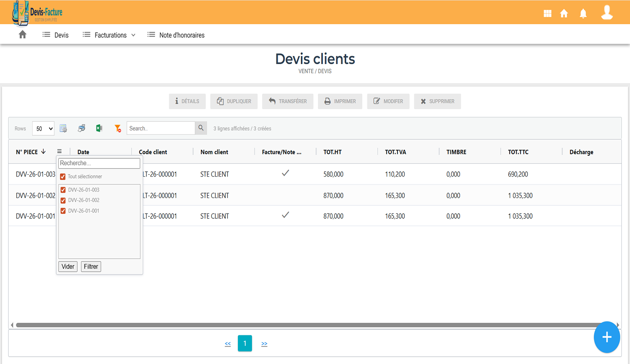Click the blue plus button
Image resolution: width=630 pixels, height=364 pixels.
(x=607, y=337)
